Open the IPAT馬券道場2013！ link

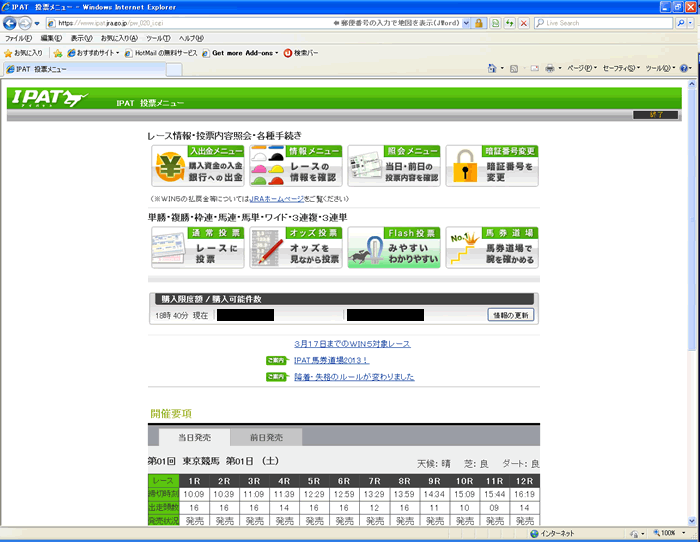(x=331, y=360)
